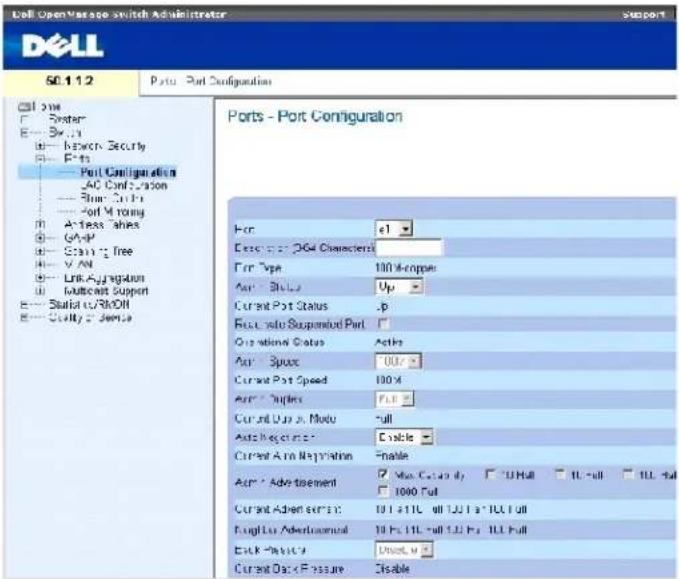
Task: Collapse the Switch tree node
Action: pyautogui.click(x=24, y=133)
